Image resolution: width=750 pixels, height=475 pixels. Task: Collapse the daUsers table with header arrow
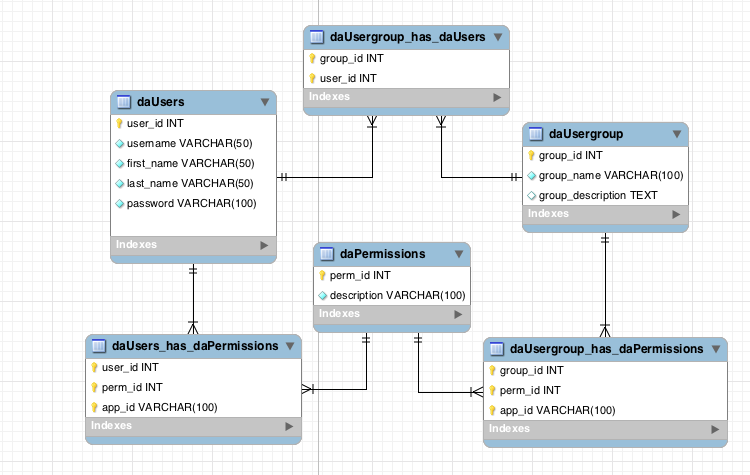pos(264,102)
